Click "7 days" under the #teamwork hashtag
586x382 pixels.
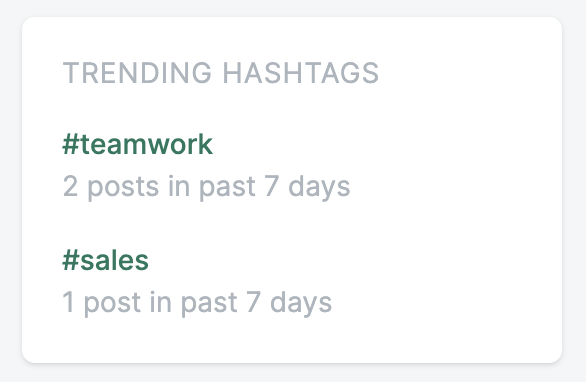pyautogui.click(x=308, y=187)
